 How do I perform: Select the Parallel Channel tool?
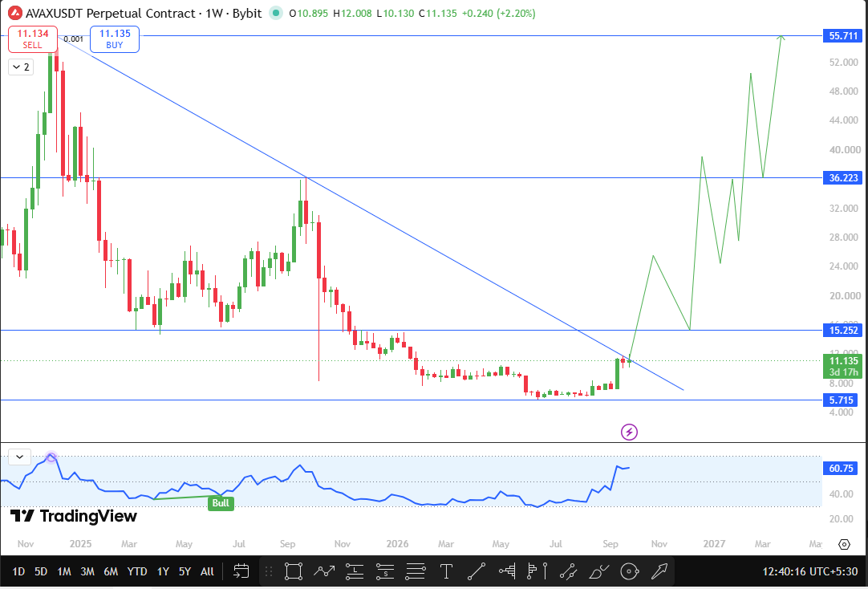coord(568,571)
